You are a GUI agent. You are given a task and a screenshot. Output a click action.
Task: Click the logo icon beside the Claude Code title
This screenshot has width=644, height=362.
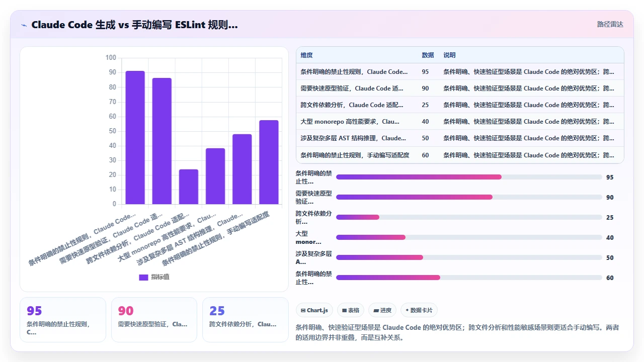[24, 25]
